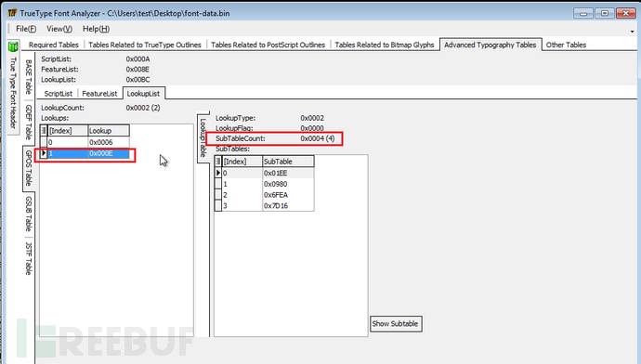Select the GPOS Table side tab

28,168
